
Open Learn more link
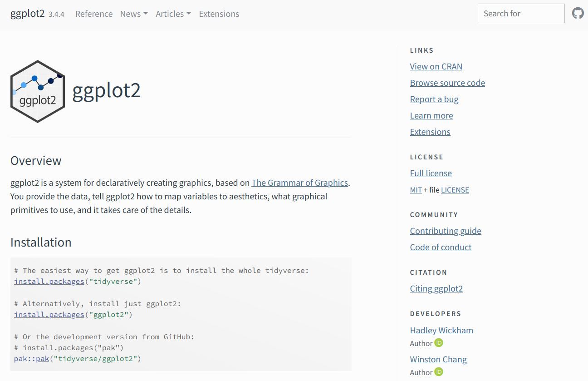tap(431, 115)
